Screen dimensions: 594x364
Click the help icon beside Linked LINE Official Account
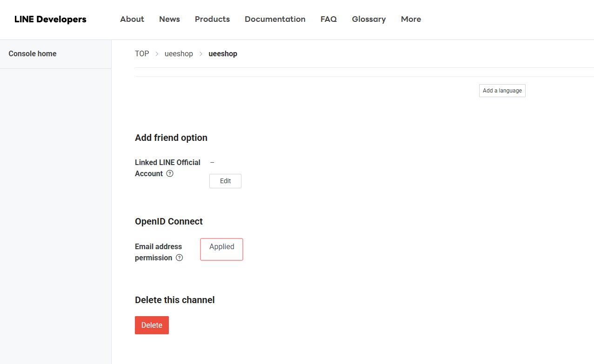[170, 173]
